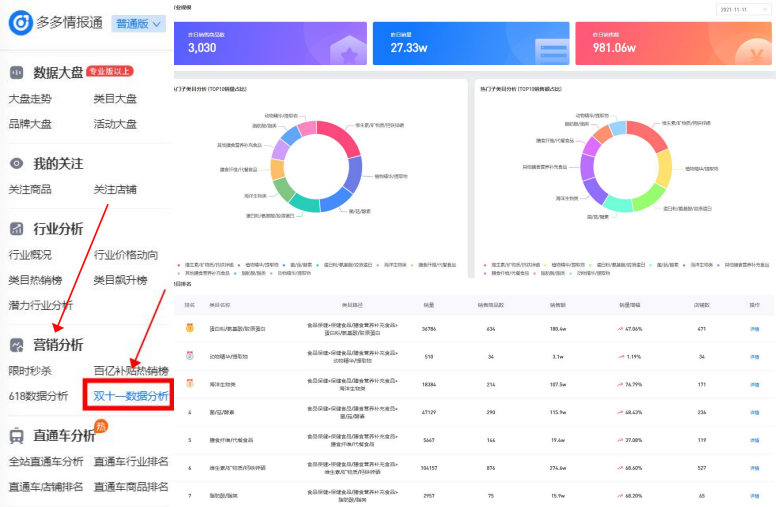Click the orange 热 badge on 直通车分析
The image size is (776, 507).
coord(101,426)
